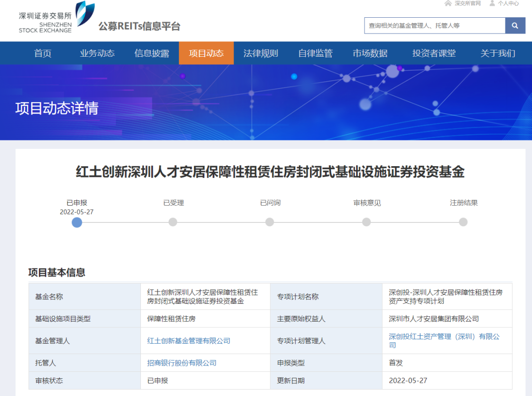The height and width of the screenshot is (396, 532).
Task: Click the 注册结果 progress step dot
Action: [463, 222]
